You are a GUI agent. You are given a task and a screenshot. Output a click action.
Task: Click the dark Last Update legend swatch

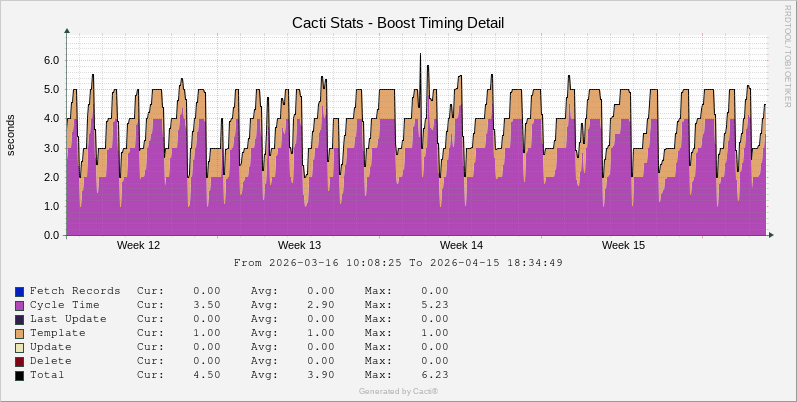click(x=20, y=319)
